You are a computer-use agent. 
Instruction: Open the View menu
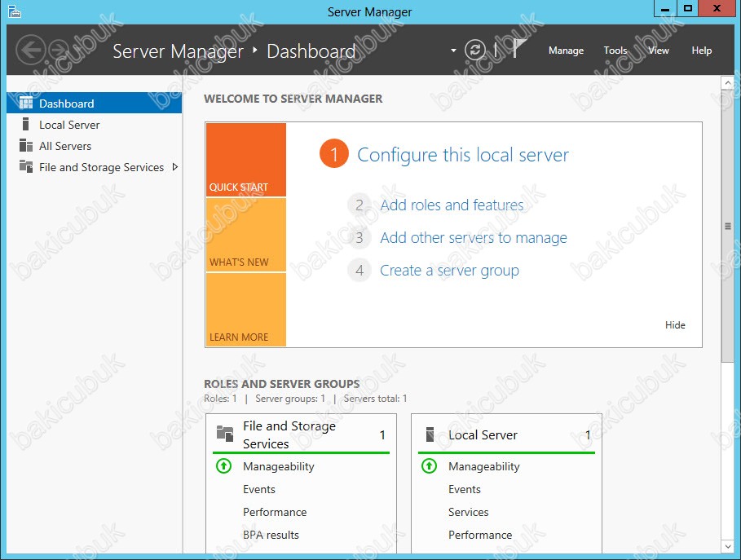(659, 50)
